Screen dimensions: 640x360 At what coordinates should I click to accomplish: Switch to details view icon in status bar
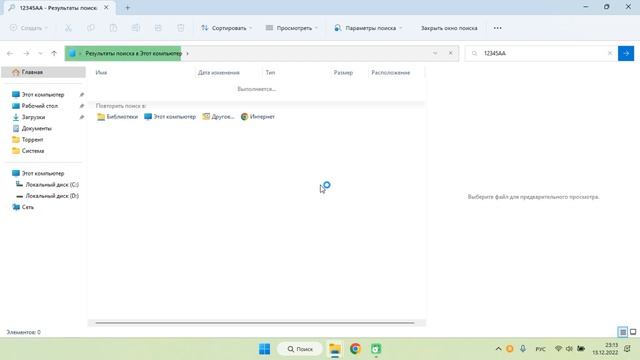[x=622, y=332]
